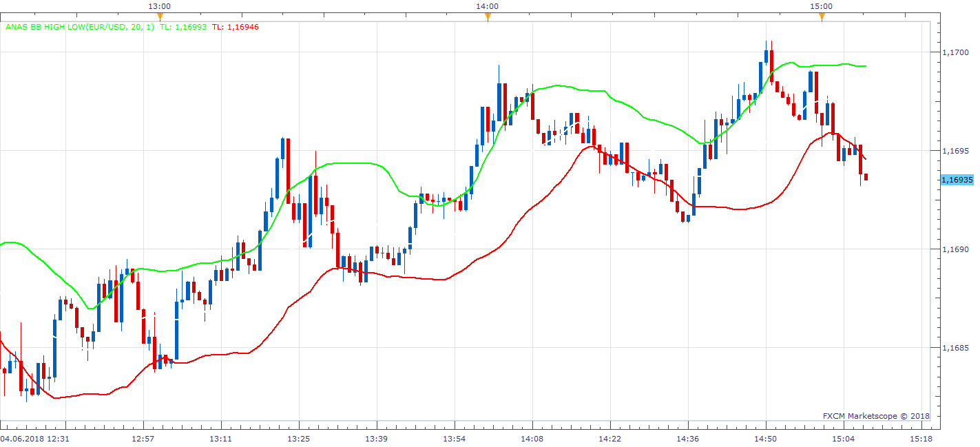Click the orange 15:00 time marker triangle

pos(822,17)
